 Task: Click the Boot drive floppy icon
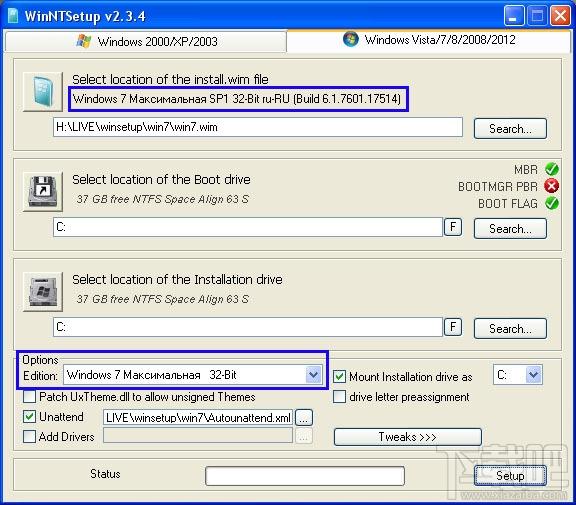pos(43,191)
